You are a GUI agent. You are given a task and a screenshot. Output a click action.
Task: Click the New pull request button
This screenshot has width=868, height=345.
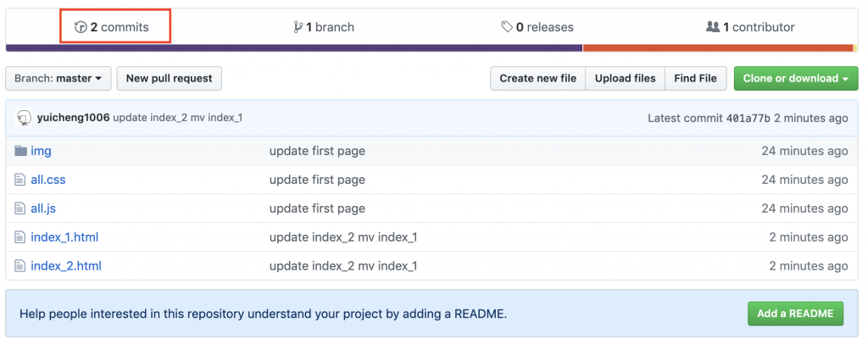[169, 79]
